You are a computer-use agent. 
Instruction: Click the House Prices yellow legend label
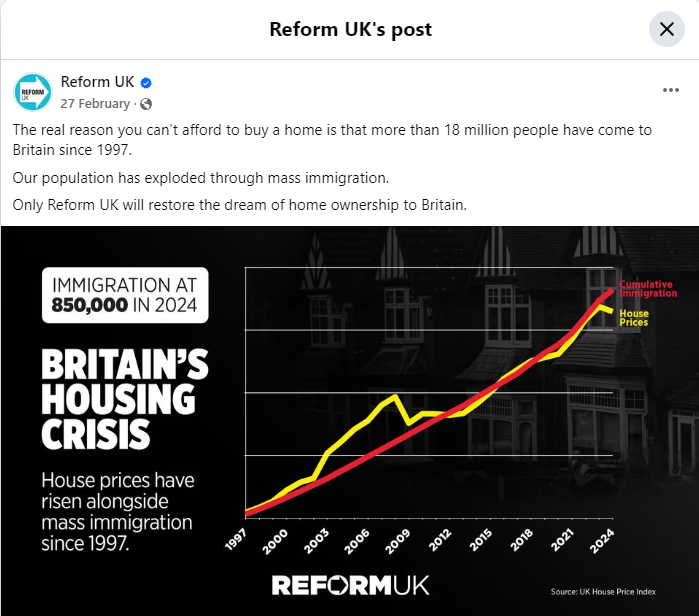click(x=633, y=318)
